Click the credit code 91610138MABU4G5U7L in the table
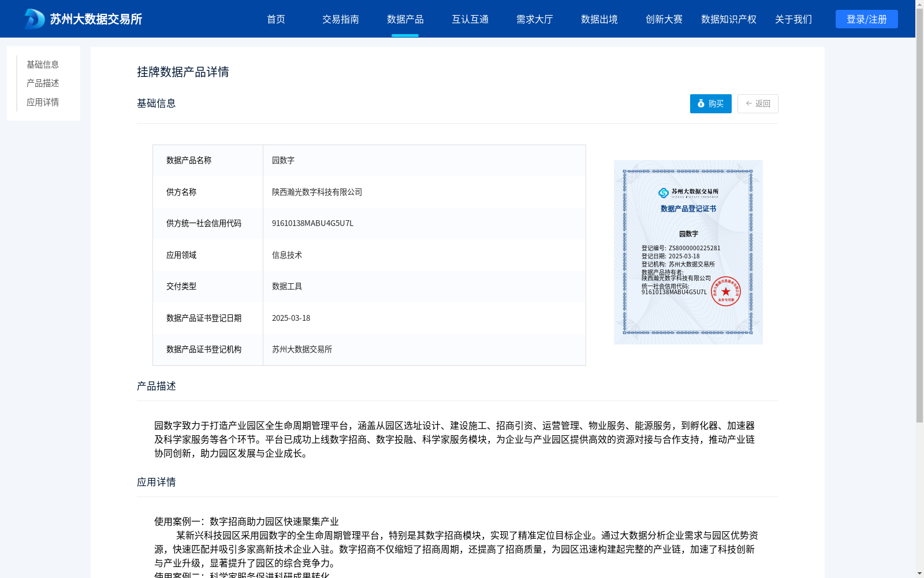This screenshot has height=578, width=924. (312, 223)
